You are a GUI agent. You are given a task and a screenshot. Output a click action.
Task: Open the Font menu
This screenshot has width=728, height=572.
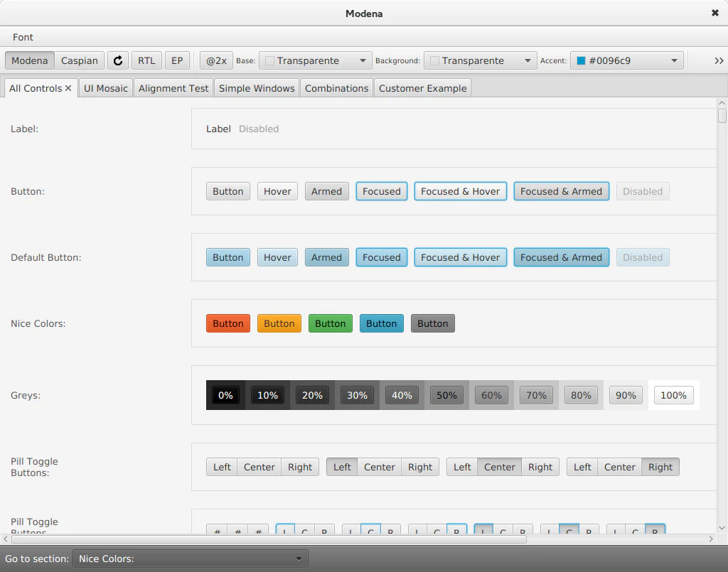point(23,37)
